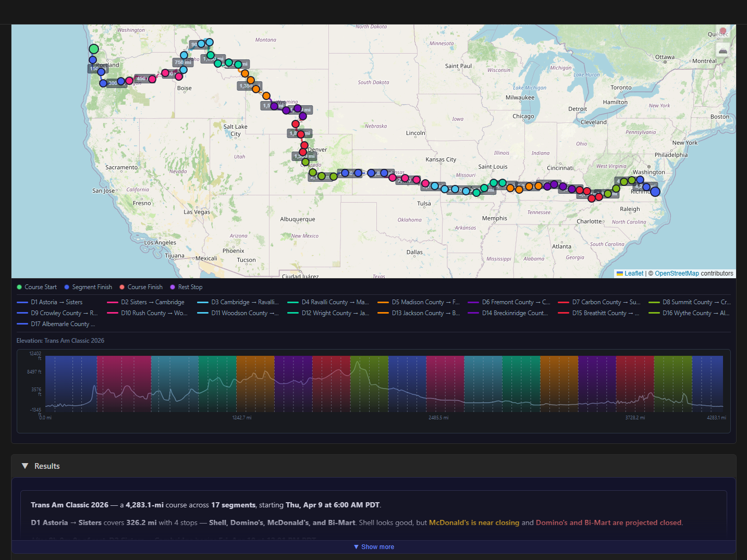Screen dimensions: 747x560
Task: Click D14 Breckinridge County legend entry
Action: (509, 313)
